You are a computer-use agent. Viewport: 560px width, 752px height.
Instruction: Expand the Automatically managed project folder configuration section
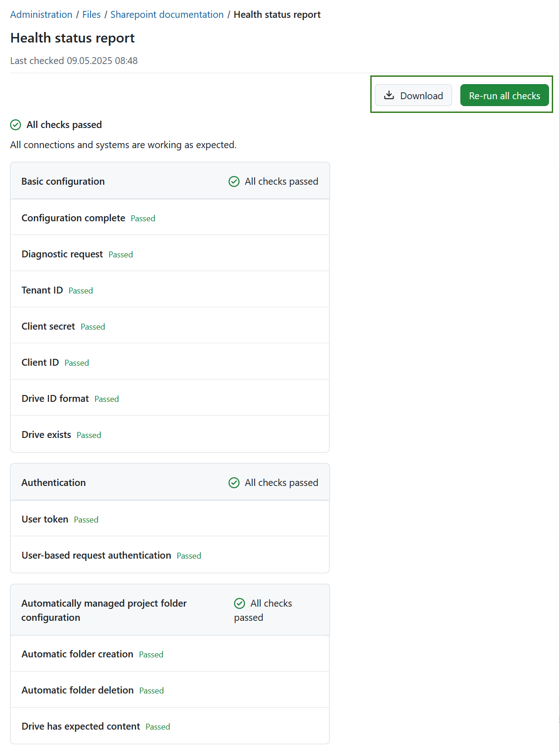point(104,610)
